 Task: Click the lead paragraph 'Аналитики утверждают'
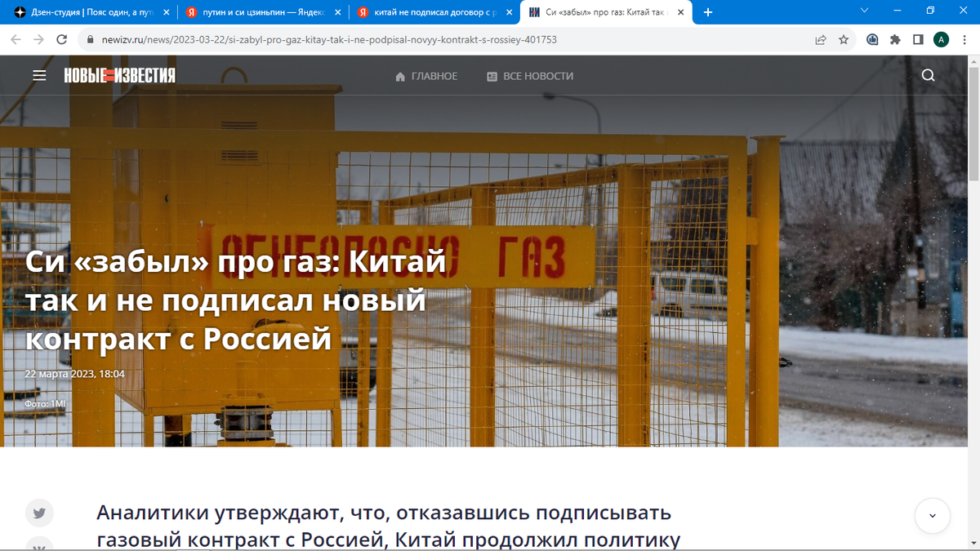[389, 527]
